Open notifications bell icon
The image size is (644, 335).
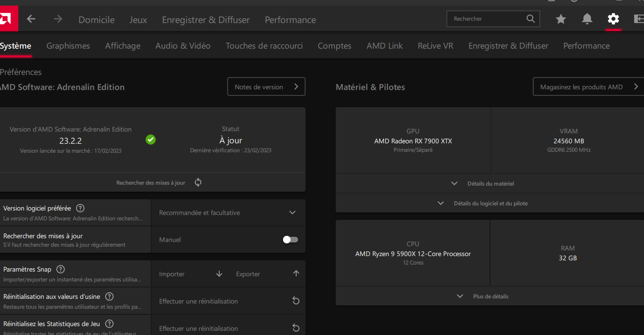[587, 19]
